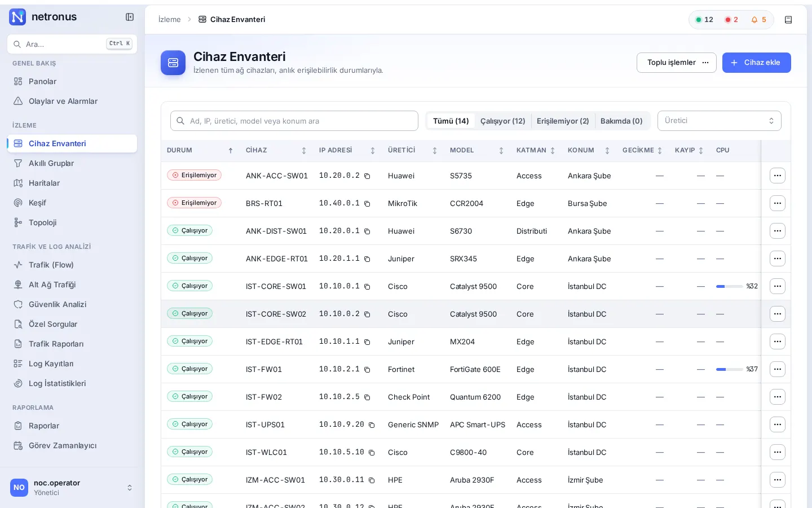Show the Tümü (14) tab
The image size is (812, 508).
[x=451, y=121]
